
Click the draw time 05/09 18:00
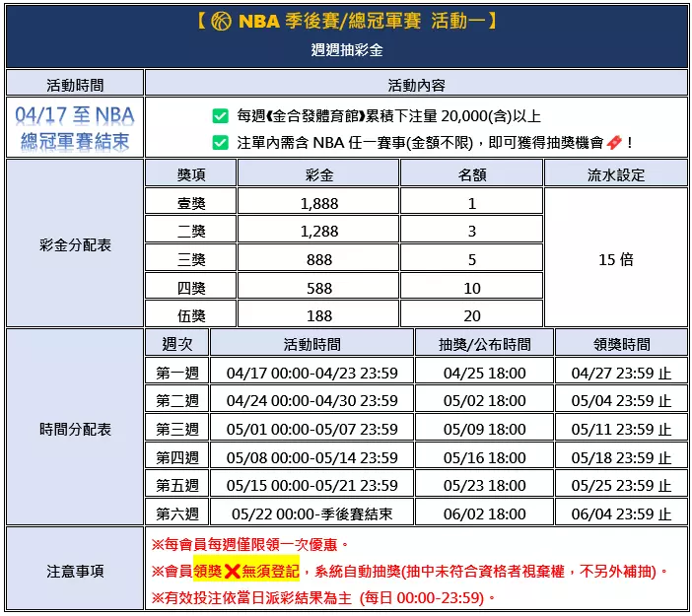(484, 429)
